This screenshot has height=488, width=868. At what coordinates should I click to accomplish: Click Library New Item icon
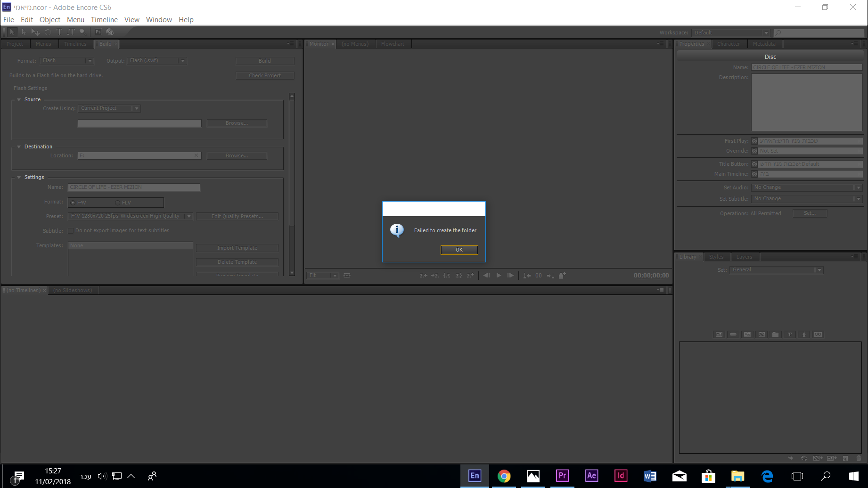845,458
